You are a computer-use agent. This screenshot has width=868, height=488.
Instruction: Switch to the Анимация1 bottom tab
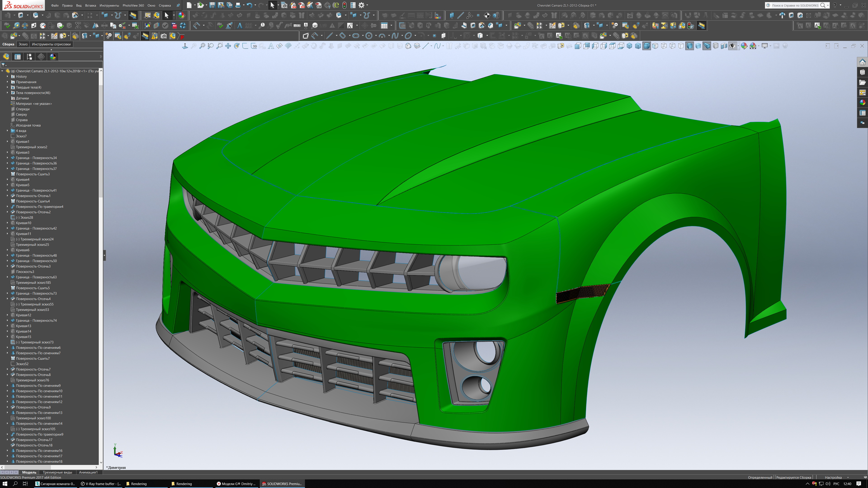point(88,472)
